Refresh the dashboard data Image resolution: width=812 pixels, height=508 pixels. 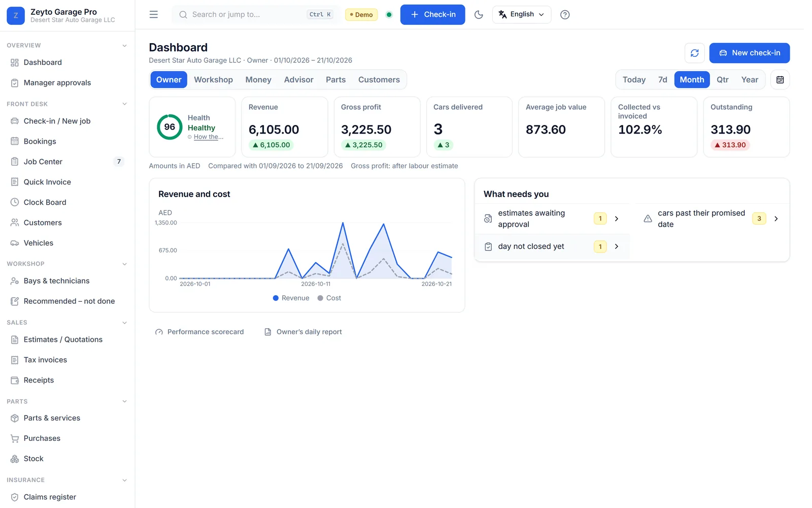695,53
